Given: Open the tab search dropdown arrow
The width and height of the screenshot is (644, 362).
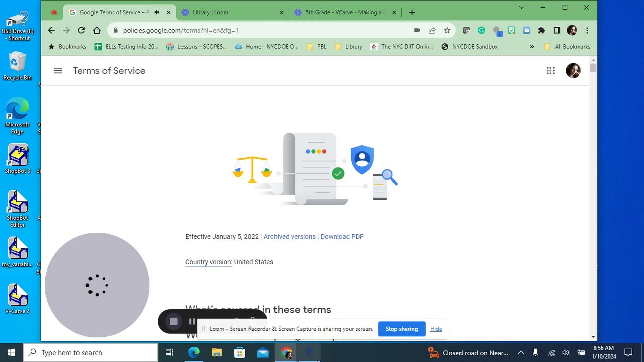Looking at the screenshot, I should point(521,7).
